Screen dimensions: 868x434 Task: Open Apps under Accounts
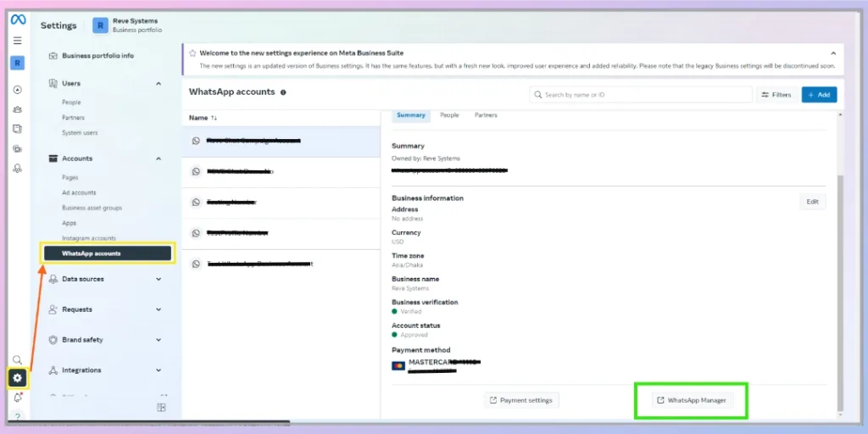click(x=70, y=223)
